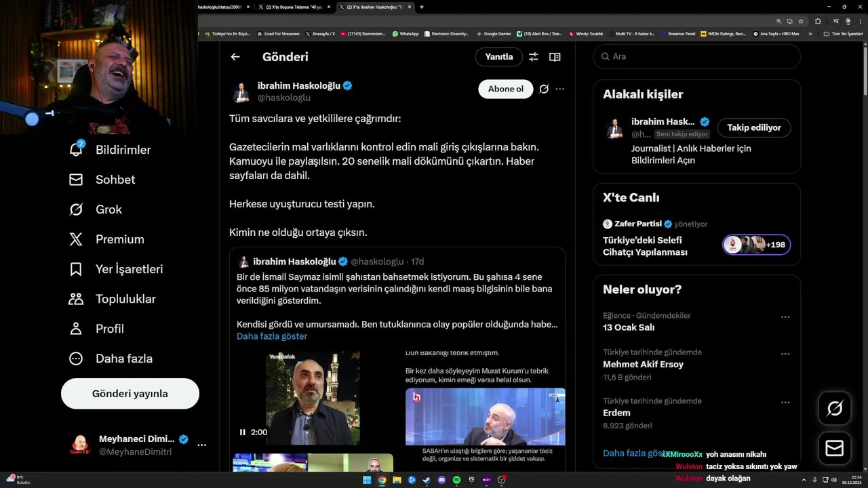Open Chrome from the taskbar

pyautogui.click(x=382, y=480)
